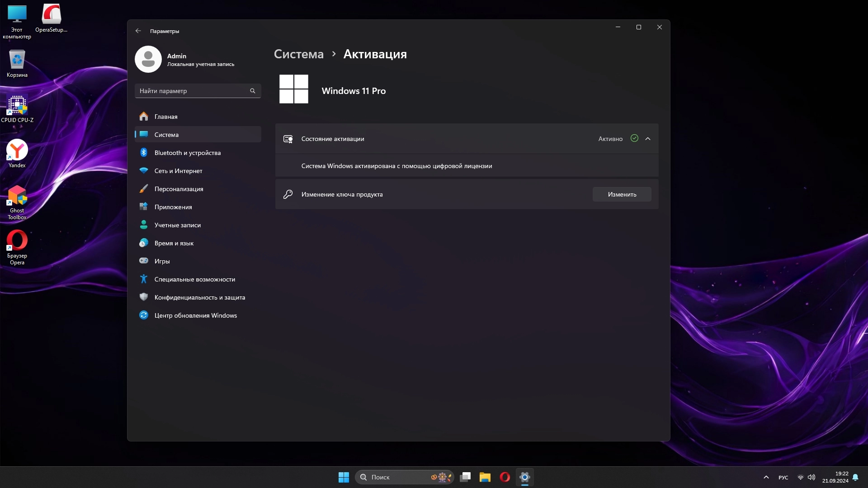
Task: Go to Учетные записи accounts icon
Action: coord(144,225)
